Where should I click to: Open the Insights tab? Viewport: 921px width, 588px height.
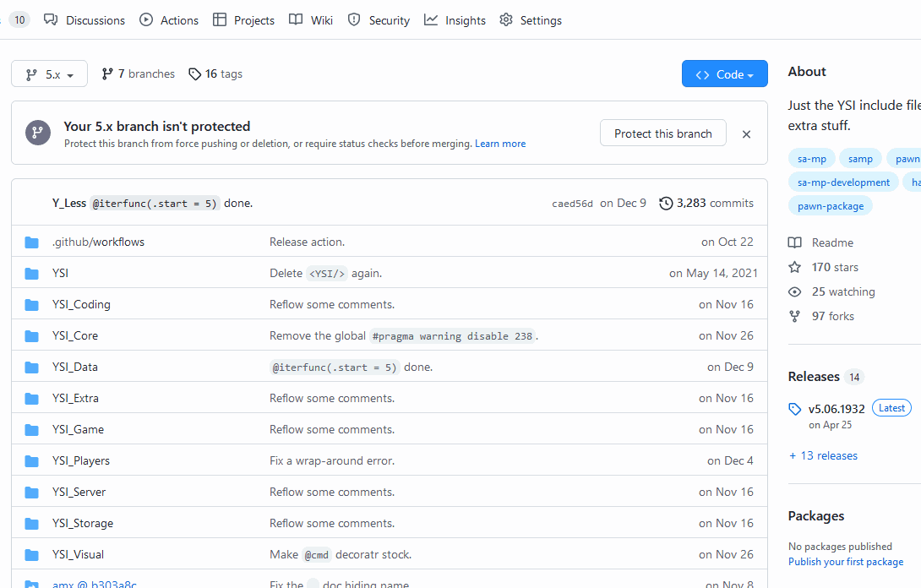click(x=455, y=20)
